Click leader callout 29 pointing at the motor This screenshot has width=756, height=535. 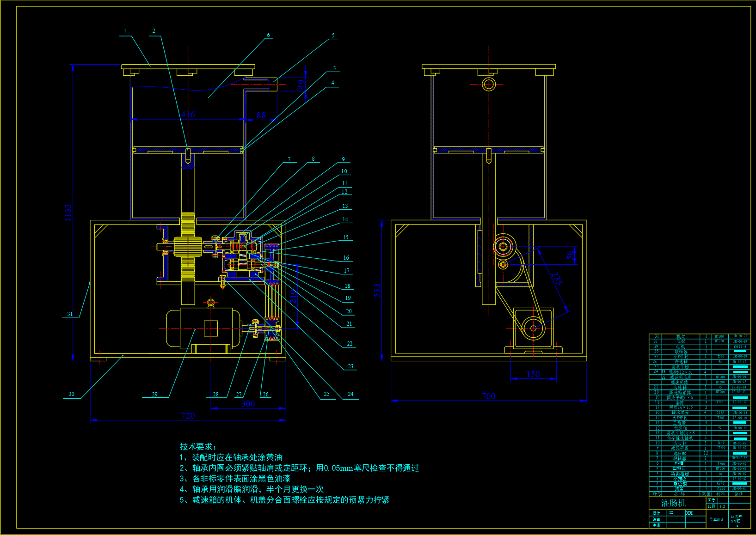click(155, 395)
